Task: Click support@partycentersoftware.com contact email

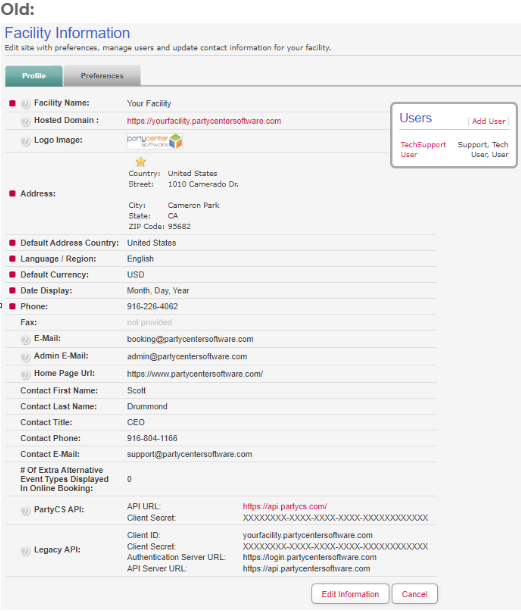Action: point(189,454)
